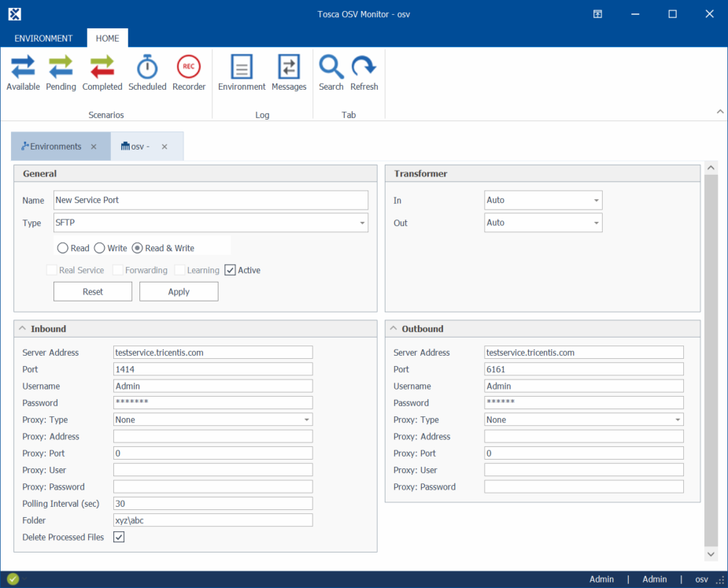
Task: Show Pending scenarios
Action: tap(61, 73)
